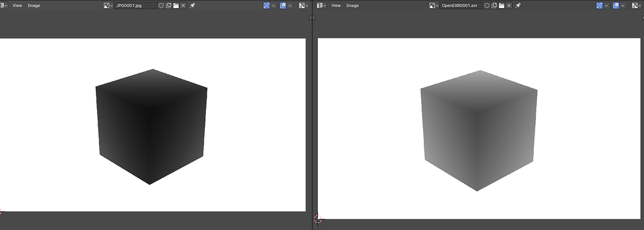
Task: Toggle fake user shield for JPG0001.jpg
Action: [161, 6]
